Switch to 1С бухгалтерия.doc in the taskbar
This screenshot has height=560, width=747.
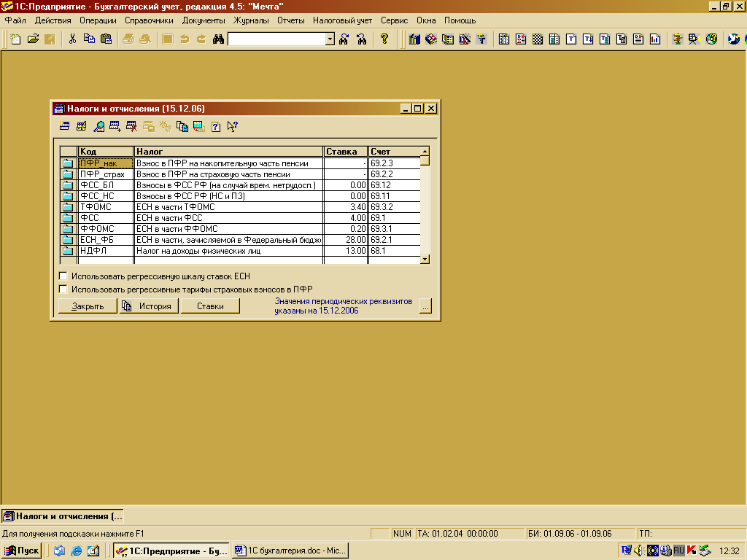pyautogui.click(x=290, y=551)
